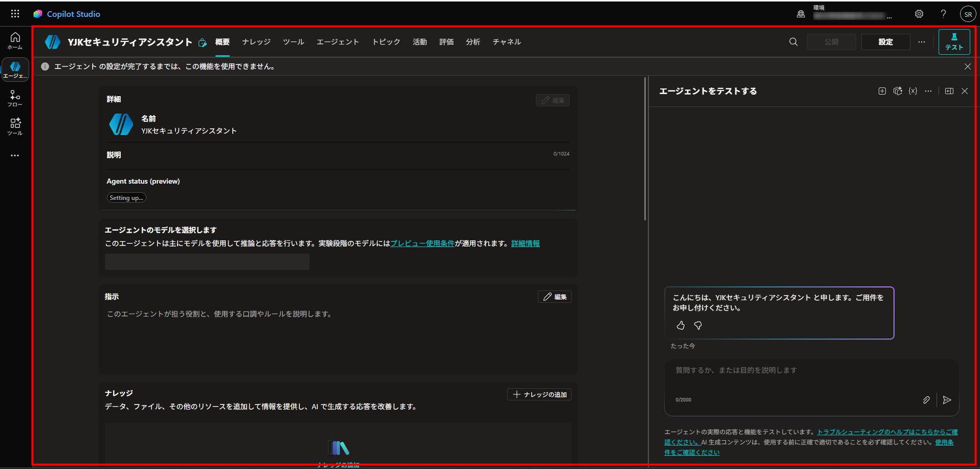
Task: Open variables {x} in test panel
Action: (913, 91)
